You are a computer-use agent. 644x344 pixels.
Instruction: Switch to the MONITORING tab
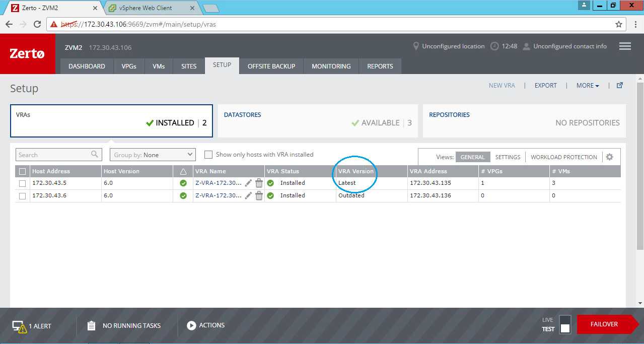tap(331, 66)
